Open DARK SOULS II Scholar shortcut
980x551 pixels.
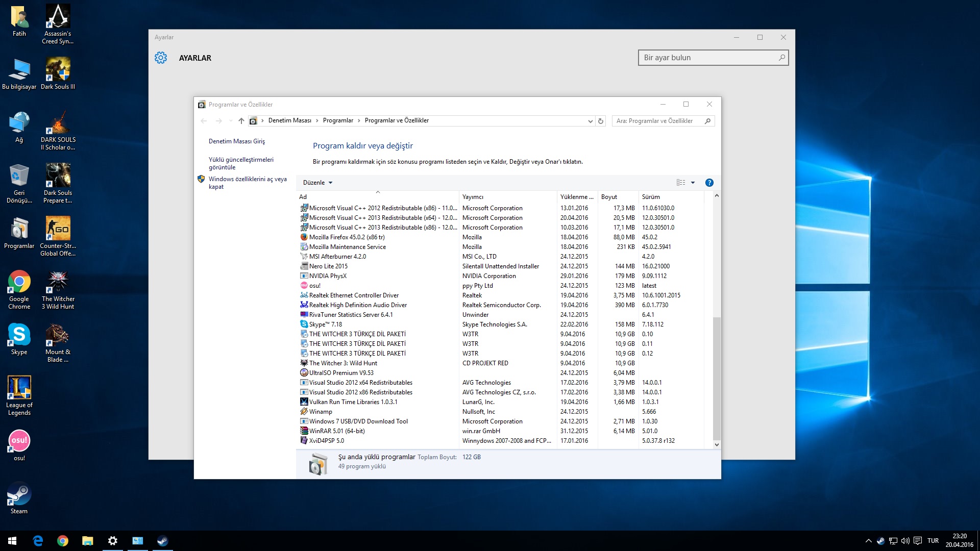click(58, 130)
